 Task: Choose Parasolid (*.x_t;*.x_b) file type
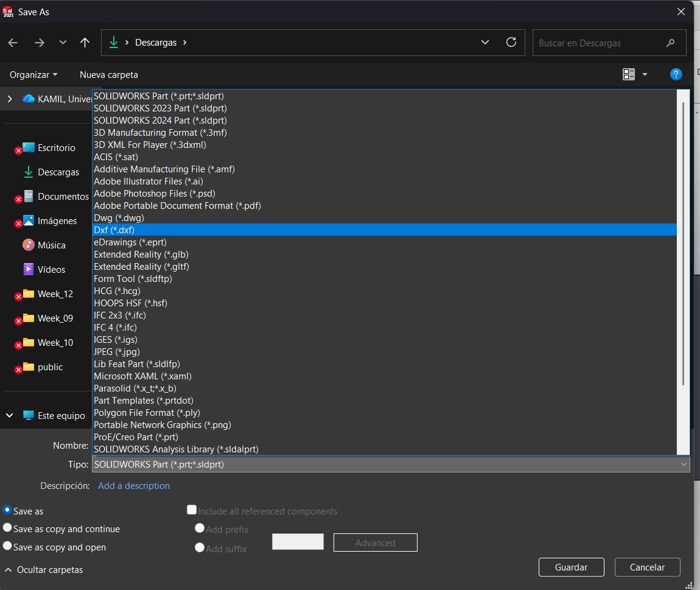coord(384,388)
